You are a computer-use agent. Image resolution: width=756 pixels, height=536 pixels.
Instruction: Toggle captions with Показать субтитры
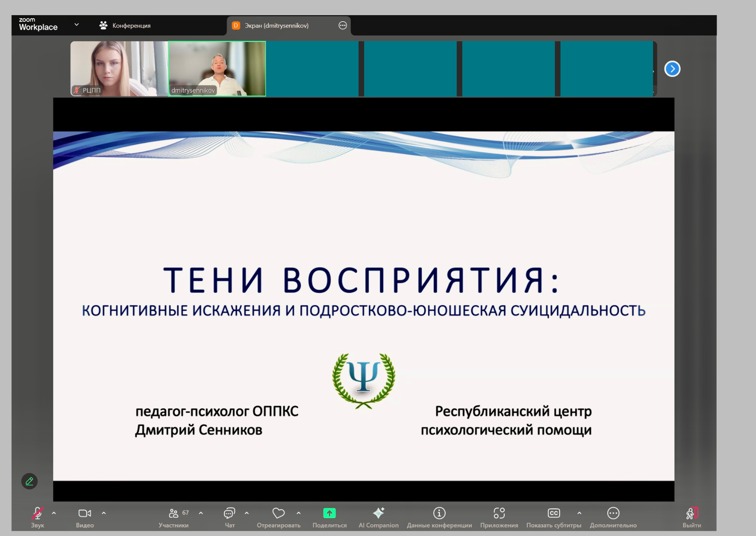coord(554,517)
